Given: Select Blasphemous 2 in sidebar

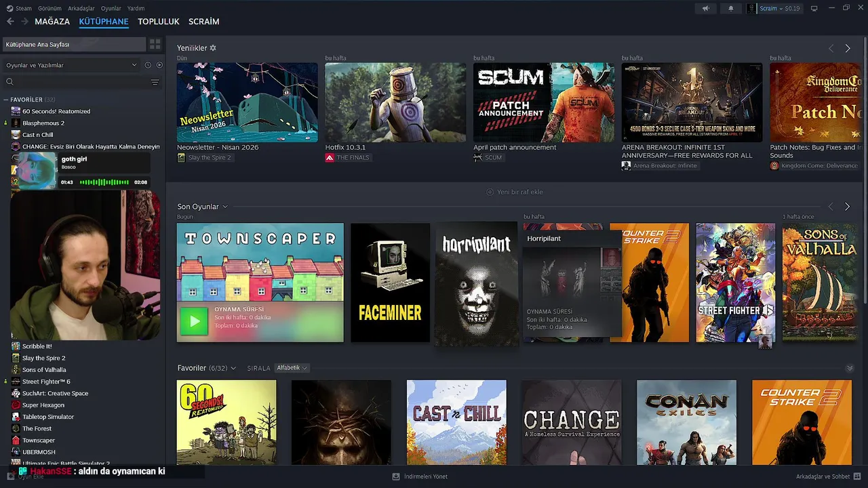Looking at the screenshot, I should point(43,123).
